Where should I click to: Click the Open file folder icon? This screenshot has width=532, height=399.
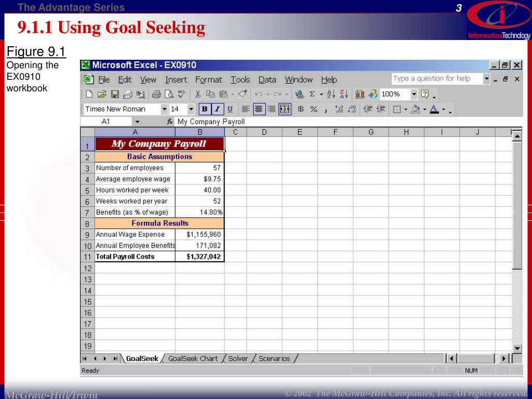coord(102,95)
